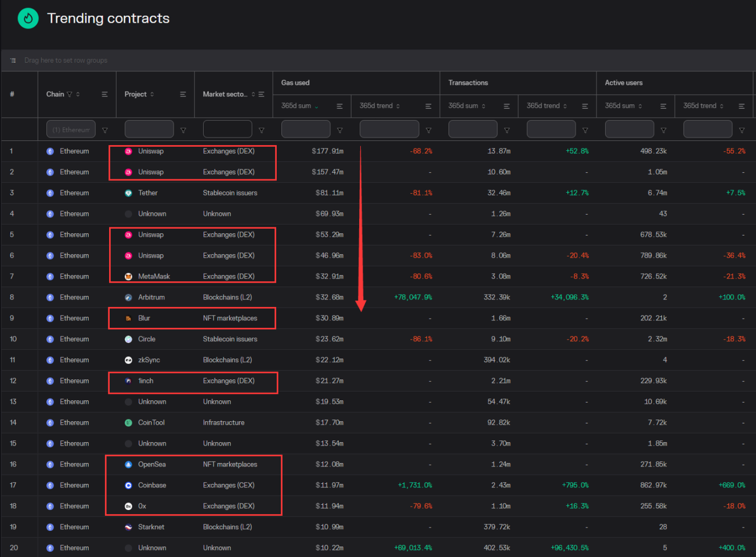
Task: Open the Transactions 365d sum column menu
Action: [507, 106]
